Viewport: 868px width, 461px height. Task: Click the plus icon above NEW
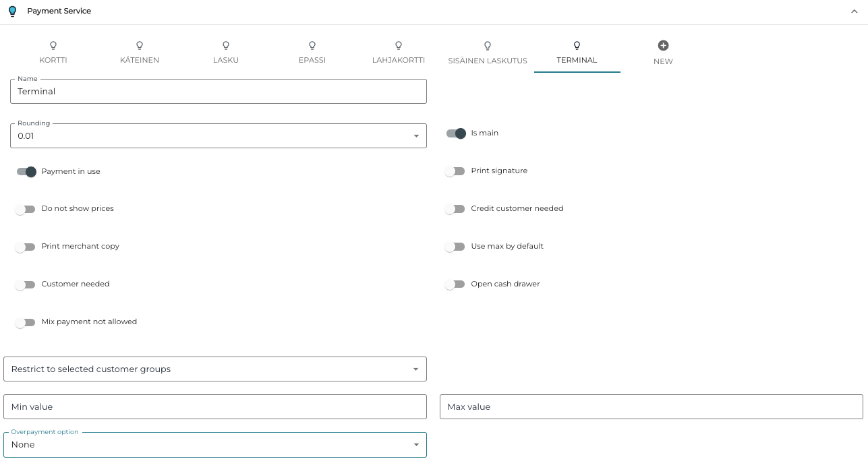pos(663,46)
